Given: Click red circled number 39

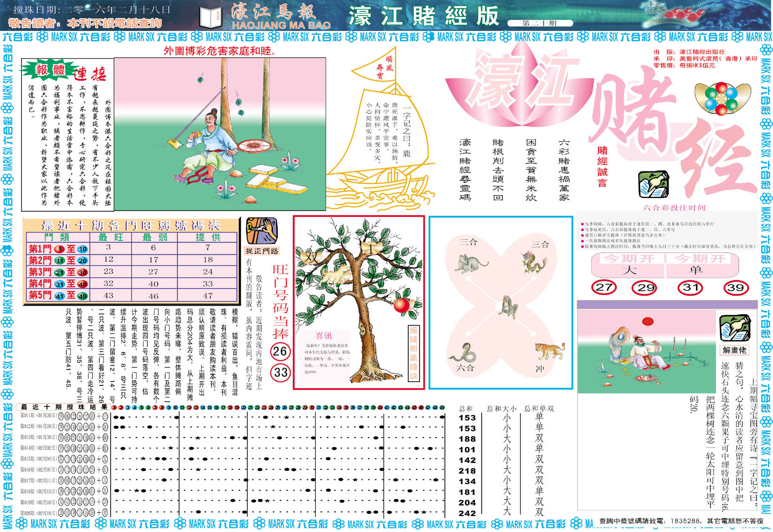Looking at the screenshot, I should pyautogui.click(x=735, y=288).
